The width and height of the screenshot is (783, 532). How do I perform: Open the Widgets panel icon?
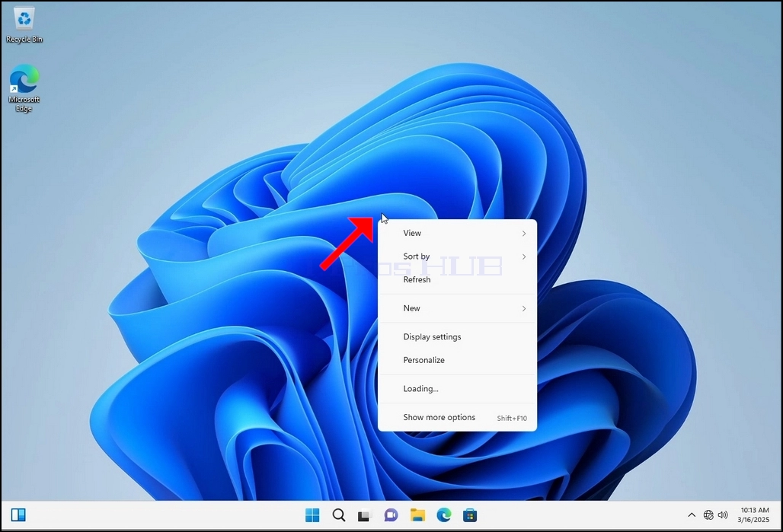pos(18,515)
